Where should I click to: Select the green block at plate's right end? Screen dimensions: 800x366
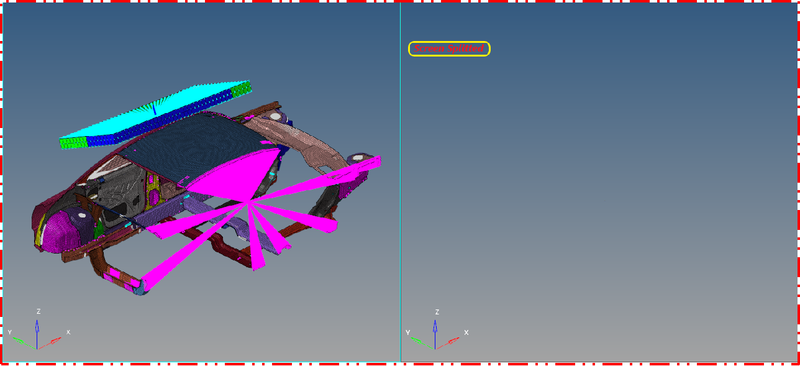(x=241, y=89)
